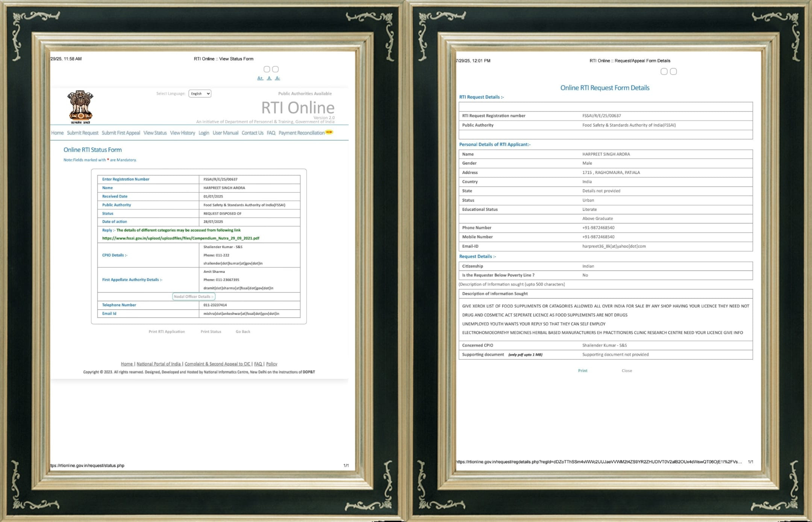Viewport: 812px width, 522px height.
Task: Click Public Authorities Available link
Action: tap(305, 94)
